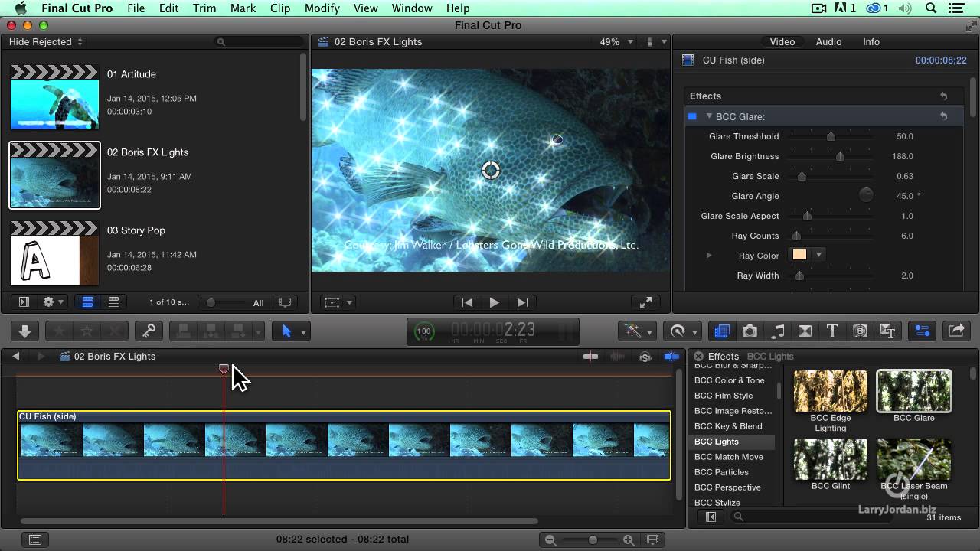This screenshot has height=551, width=980.
Task: Click the timeline zoom in magnifier
Action: point(629,540)
